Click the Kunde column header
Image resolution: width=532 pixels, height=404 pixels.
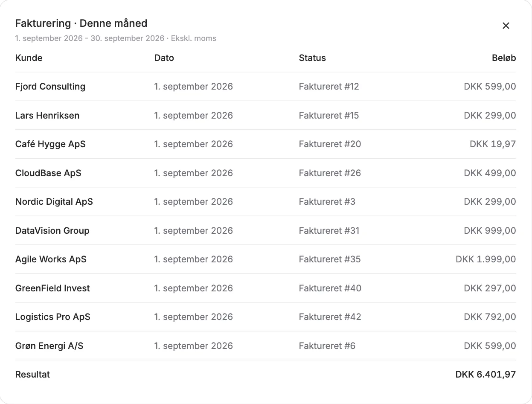click(29, 58)
